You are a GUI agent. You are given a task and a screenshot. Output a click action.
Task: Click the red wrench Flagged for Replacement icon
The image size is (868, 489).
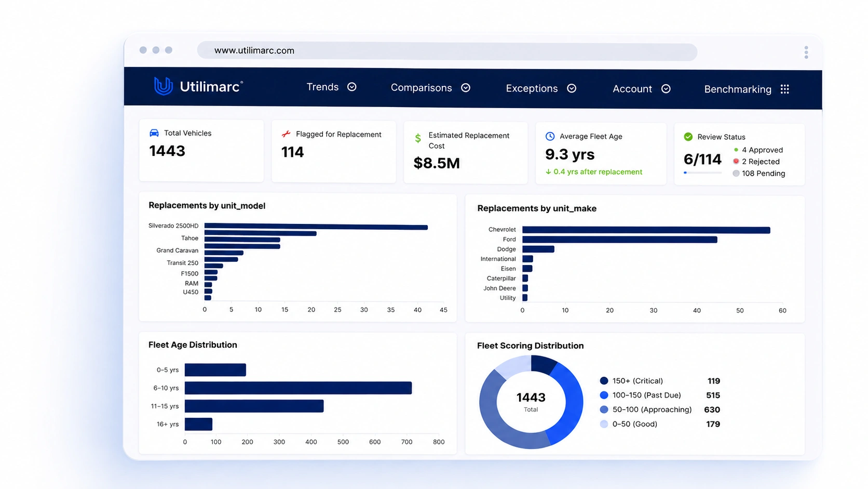pos(286,134)
